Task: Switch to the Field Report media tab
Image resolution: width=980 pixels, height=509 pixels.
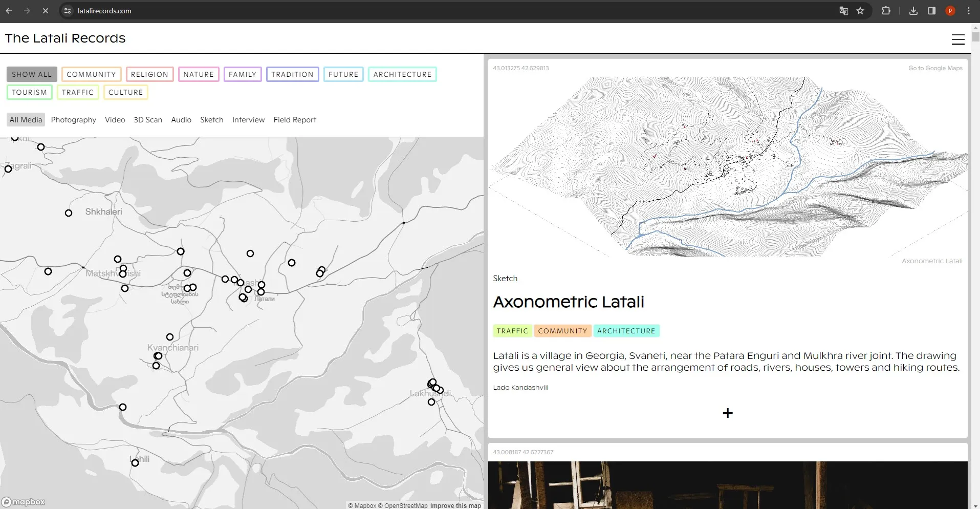Action: tap(294, 120)
